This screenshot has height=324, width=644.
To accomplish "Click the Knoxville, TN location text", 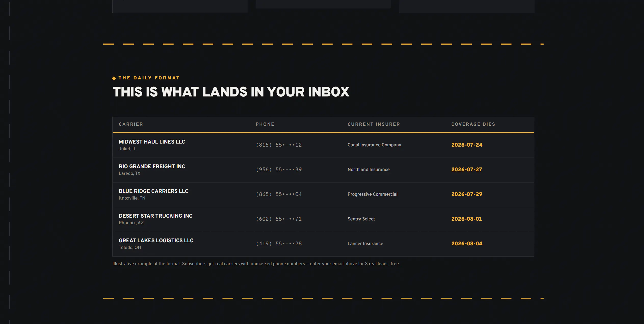I will (x=132, y=198).
